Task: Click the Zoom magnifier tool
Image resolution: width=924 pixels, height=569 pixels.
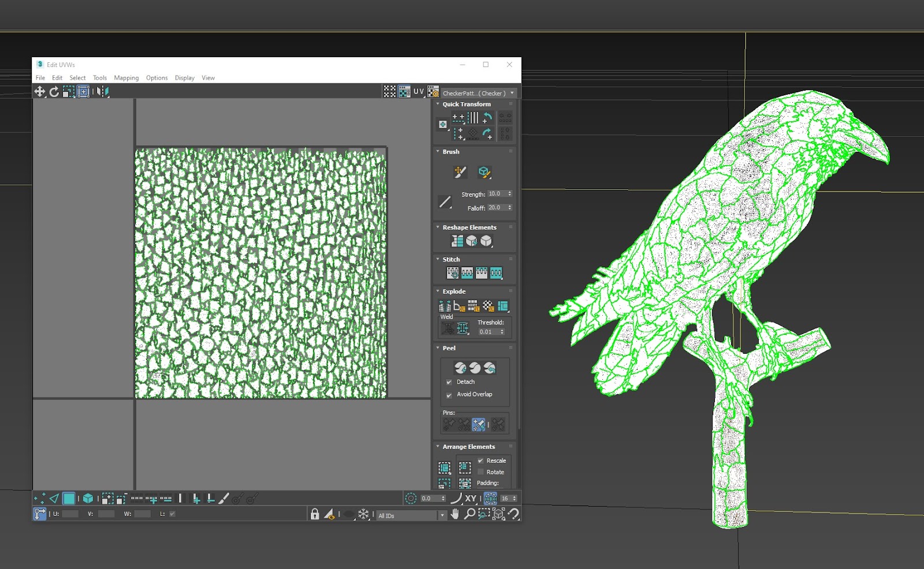Action: tap(470, 514)
